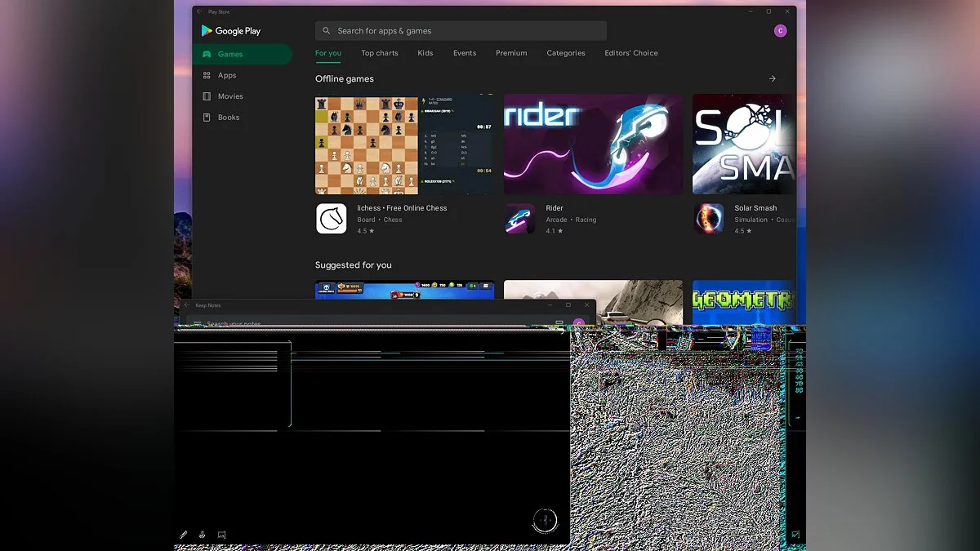Click the Rider game app icon
The width and height of the screenshot is (980, 551).
coord(519,219)
